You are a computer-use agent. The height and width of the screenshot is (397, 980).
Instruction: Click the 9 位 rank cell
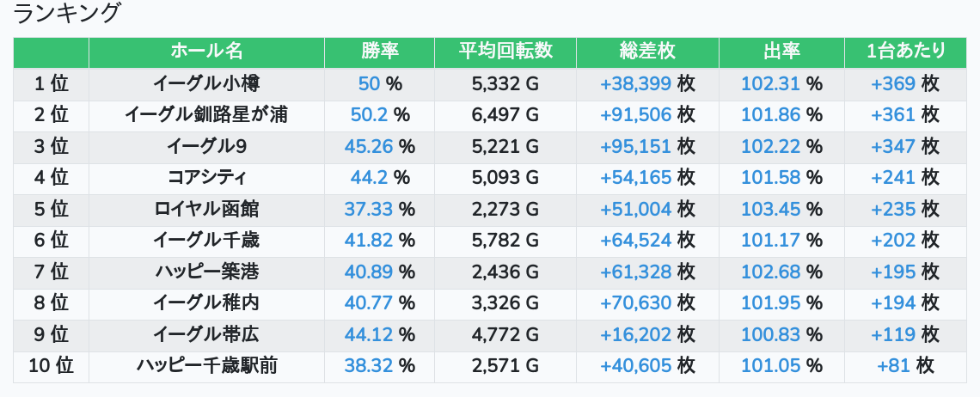click(x=51, y=335)
